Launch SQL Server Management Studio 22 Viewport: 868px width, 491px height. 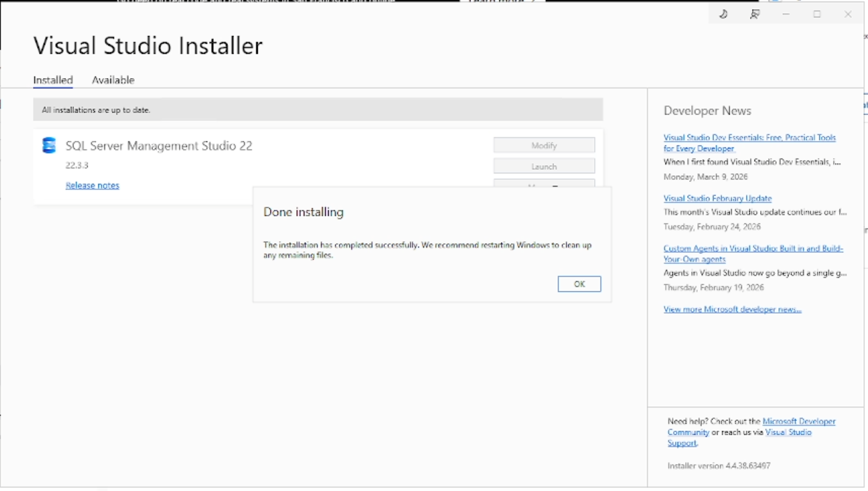point(544,166)
